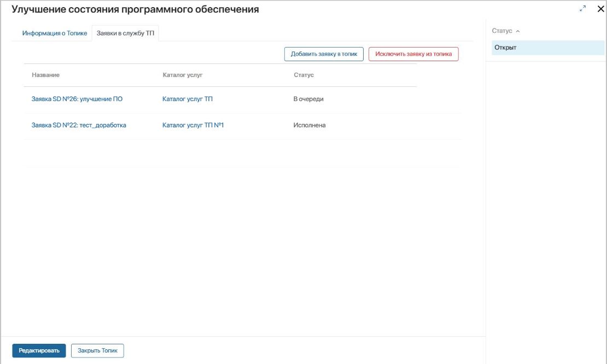
Task: Expand the dialog to full screen
Action: click(x=582, y=9)
